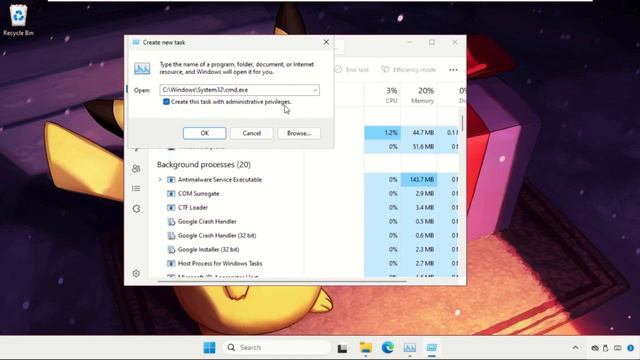The image size is (640, 360).
Task: Click the Create new task taskbar icon
Action: (432, 347)
